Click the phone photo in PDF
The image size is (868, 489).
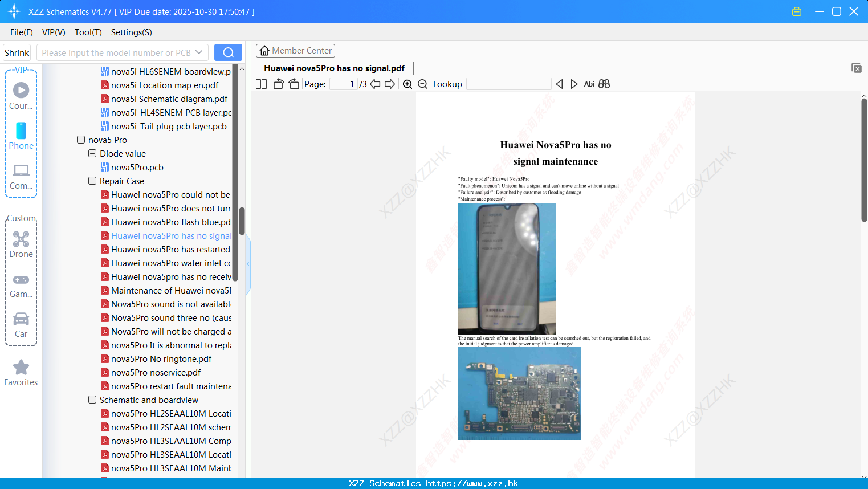[507, 268]
